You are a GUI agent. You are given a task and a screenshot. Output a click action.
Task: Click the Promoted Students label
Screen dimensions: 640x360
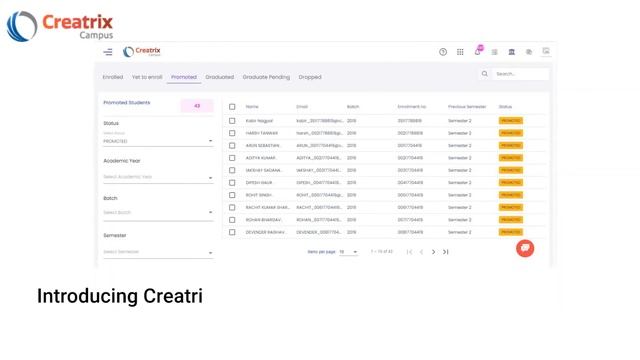127,102
